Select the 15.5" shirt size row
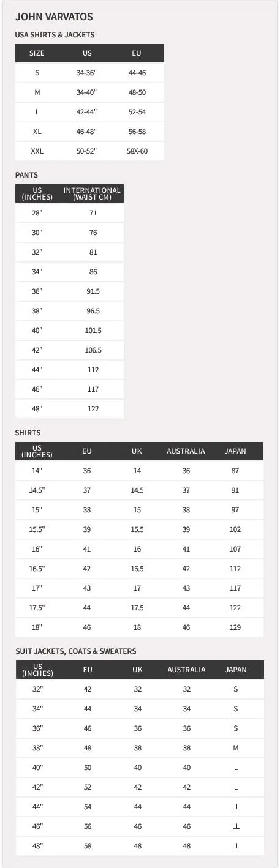 [x=140, y=529]
